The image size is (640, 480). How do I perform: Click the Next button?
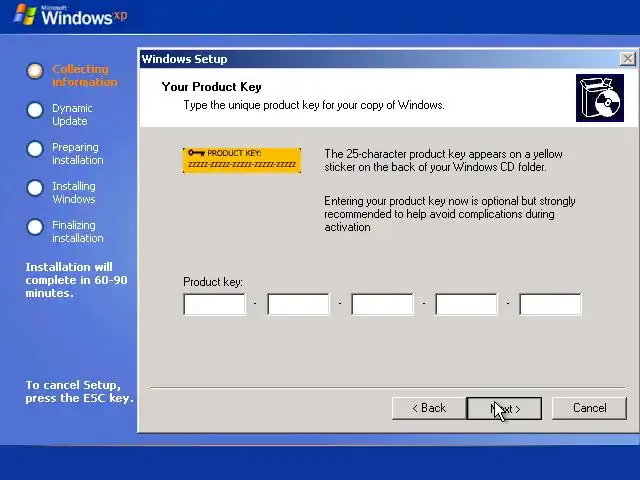[504, 408]
